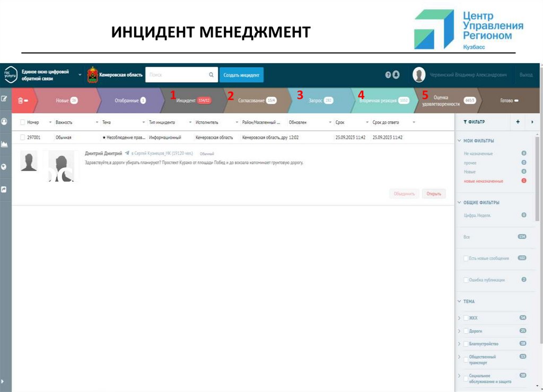Open the notifications bell icon
This screenshot has width=543, height=392.
396,74
